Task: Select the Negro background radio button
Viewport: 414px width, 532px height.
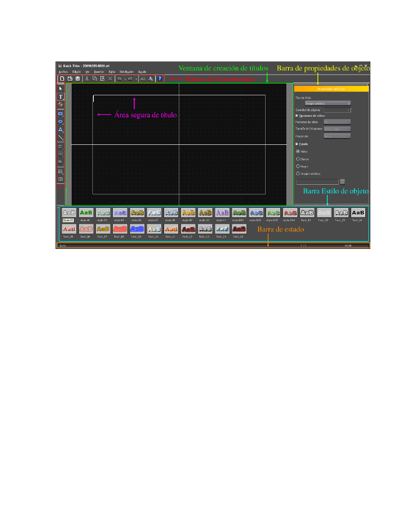Action: point(298,166)
